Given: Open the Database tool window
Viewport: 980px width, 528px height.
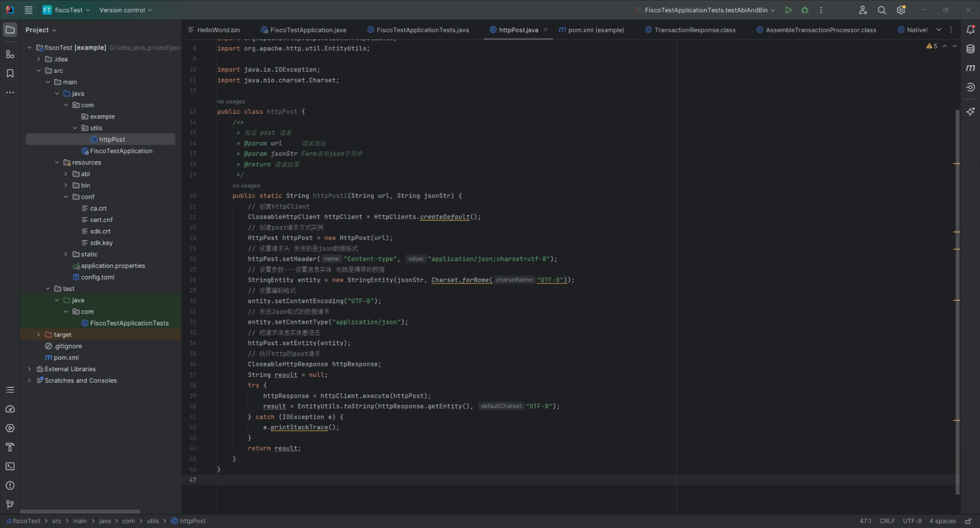Looking at the screenshot, I should click(x=970, y=49).
